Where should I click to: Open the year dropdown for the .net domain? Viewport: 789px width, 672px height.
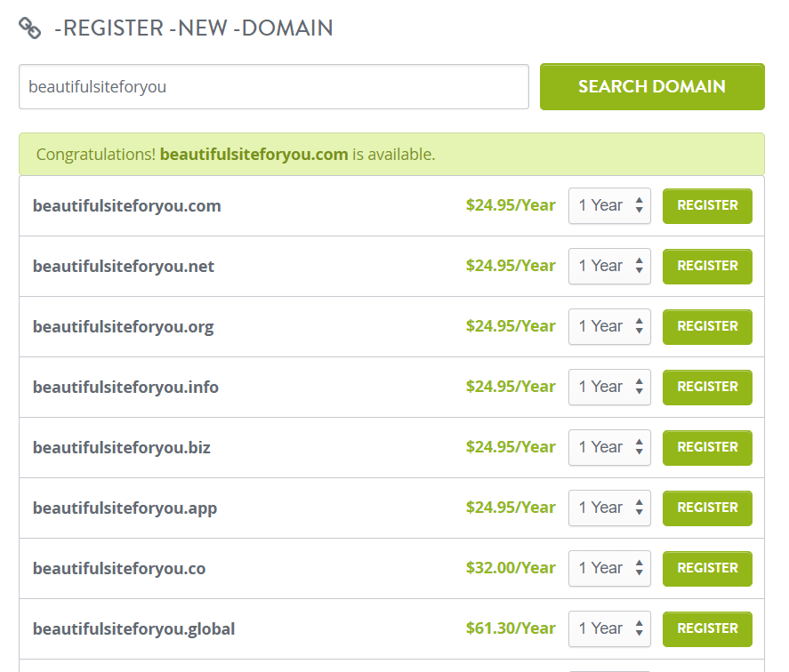(605, 266)
